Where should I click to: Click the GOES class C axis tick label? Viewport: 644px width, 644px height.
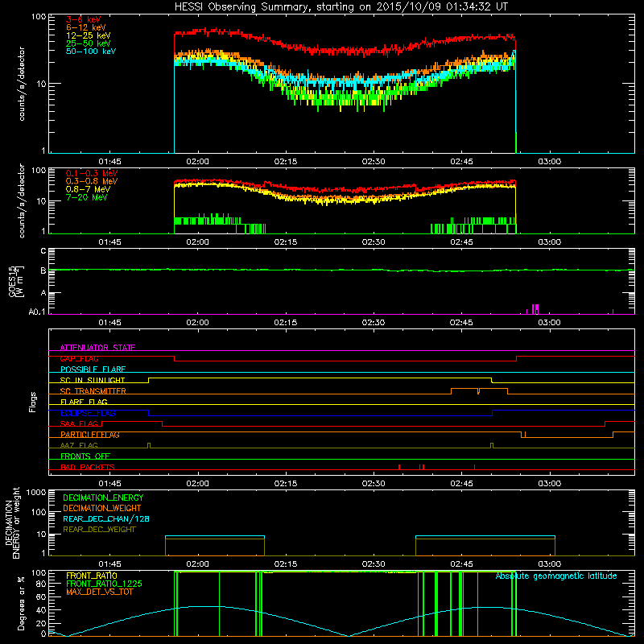coord(43,251)
